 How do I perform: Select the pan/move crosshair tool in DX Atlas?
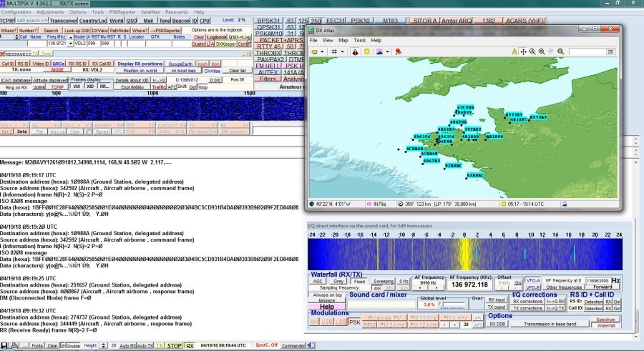tap(524, 52)
